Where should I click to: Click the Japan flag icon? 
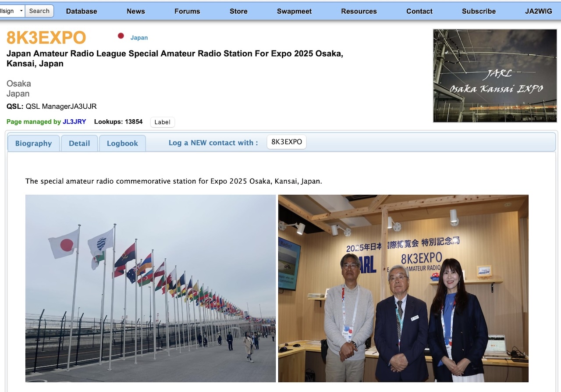click(x=121, y=36)
